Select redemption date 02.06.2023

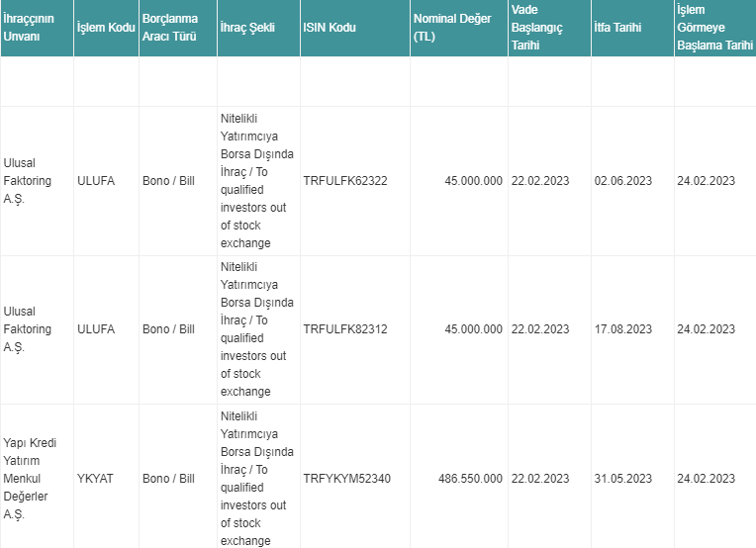click(623, 181)
